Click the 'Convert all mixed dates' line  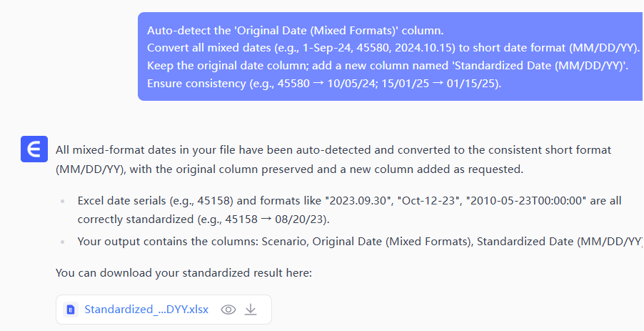(393, 48)
